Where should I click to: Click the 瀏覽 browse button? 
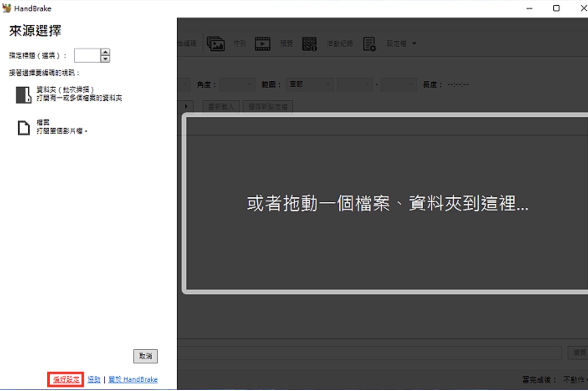pyautogui.click(x=578, y=353)
